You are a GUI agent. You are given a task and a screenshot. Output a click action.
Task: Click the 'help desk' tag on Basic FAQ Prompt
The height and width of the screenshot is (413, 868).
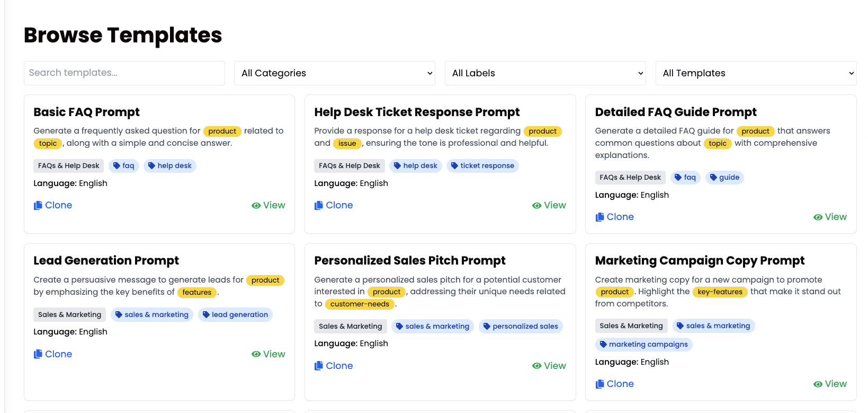(169, 166)
